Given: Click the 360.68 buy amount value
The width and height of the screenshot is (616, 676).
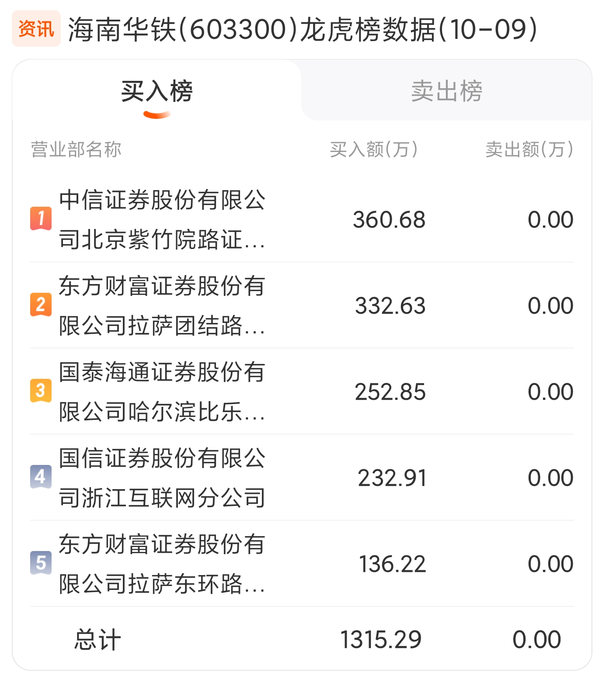Looking at the screenshot, I should coord(389,219).
